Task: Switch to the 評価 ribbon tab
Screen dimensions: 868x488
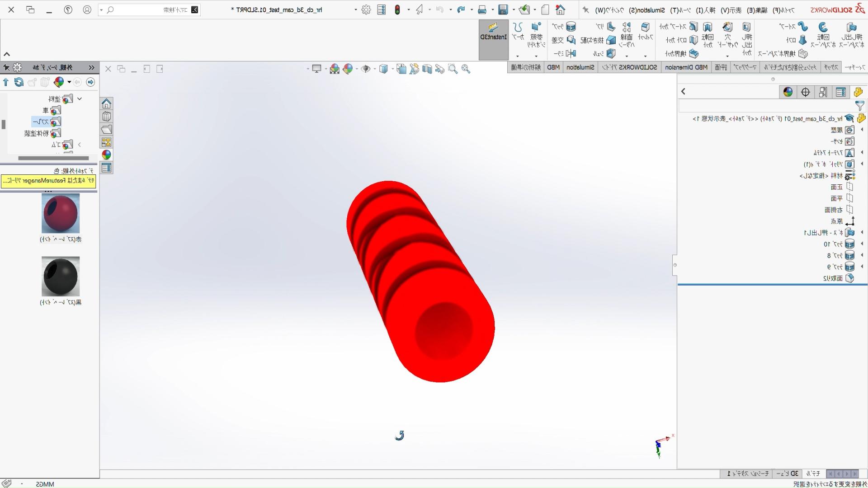Action: coord(721,67)
